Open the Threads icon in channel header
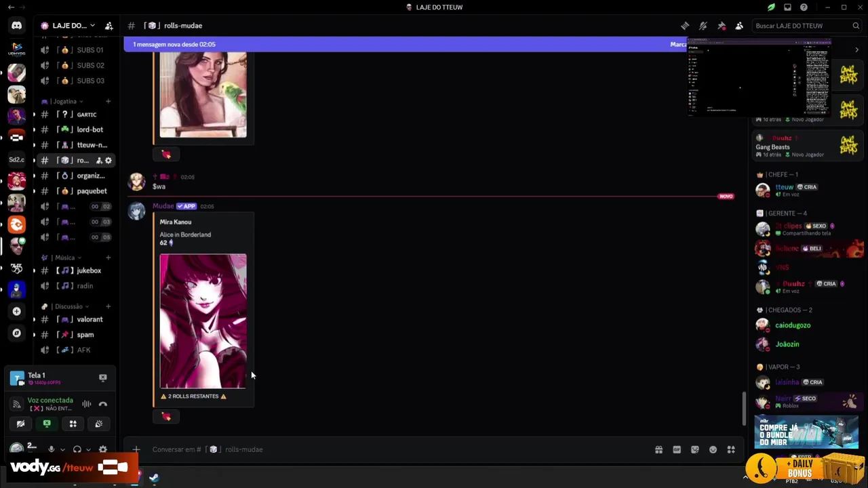This screenshot has height=488, width=868. (x=685, y=26)
